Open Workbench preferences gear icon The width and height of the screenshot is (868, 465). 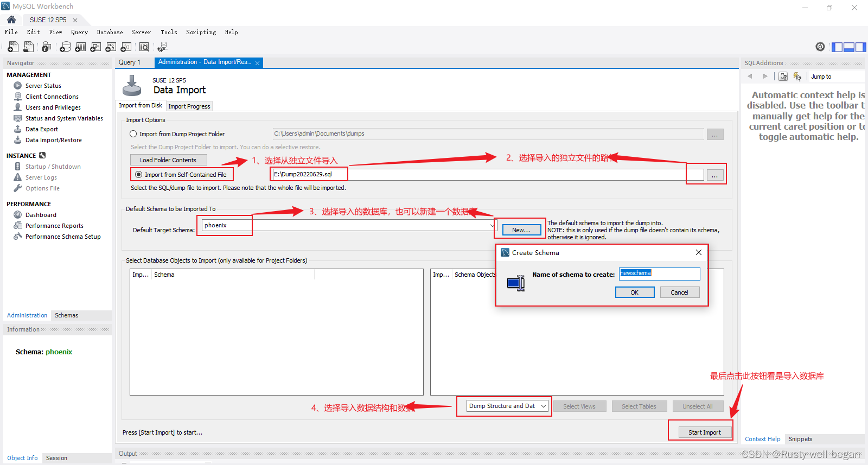(x=820, y=47)
